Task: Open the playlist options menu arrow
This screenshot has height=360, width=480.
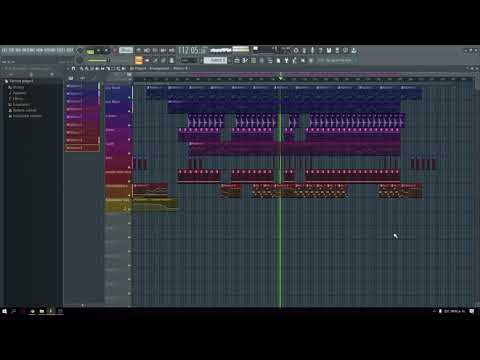Action: point(68,68)
